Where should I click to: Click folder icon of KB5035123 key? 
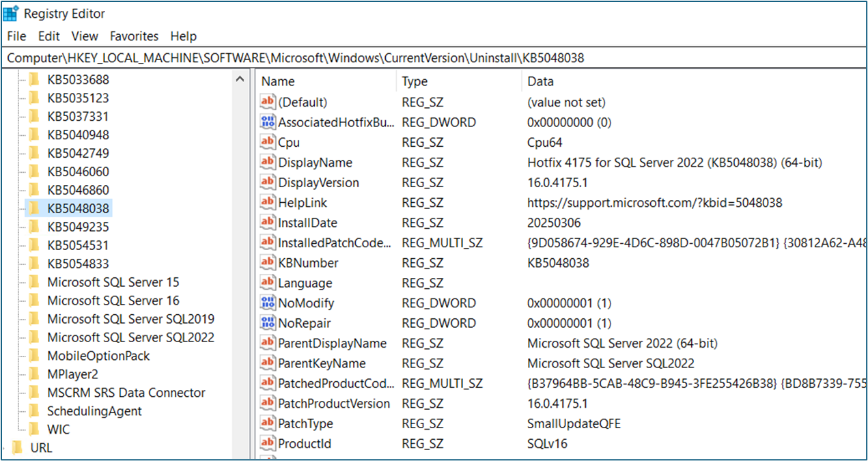34,98
